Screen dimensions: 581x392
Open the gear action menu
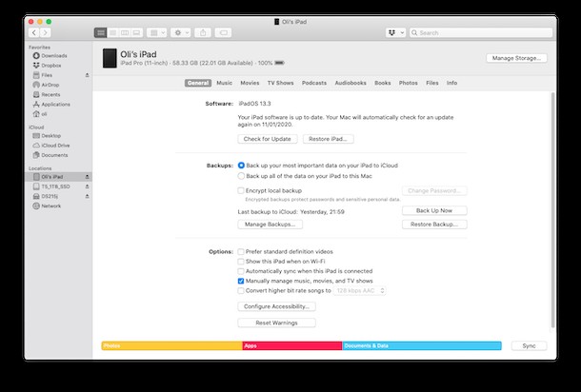coord(181,33)
